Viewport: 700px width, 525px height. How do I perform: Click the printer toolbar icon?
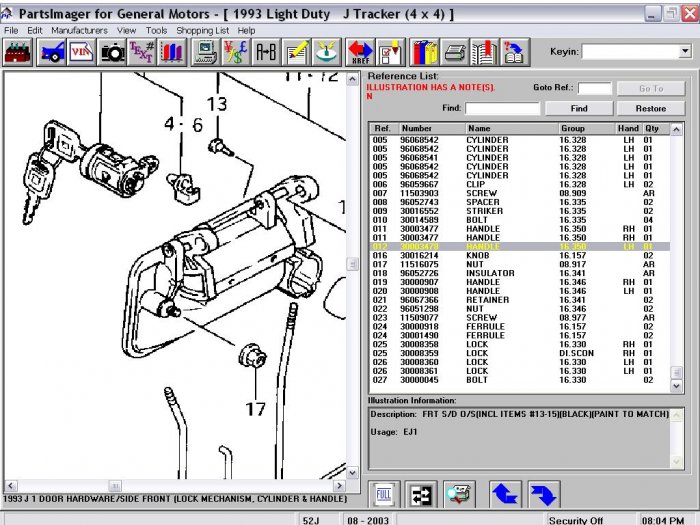point(455,52)
